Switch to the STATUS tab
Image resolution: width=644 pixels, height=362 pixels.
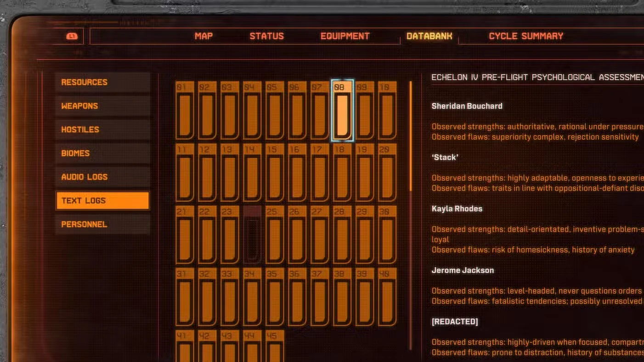(266, 36)
